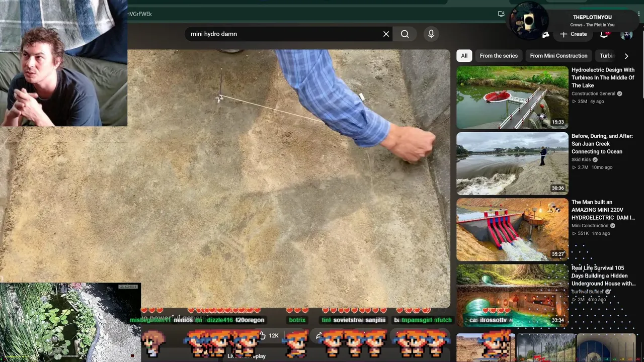This screenshot has height=362, width=644.
Task: Click the '551K 1mo ago' view count text
Action: click(x=591, y=234)
